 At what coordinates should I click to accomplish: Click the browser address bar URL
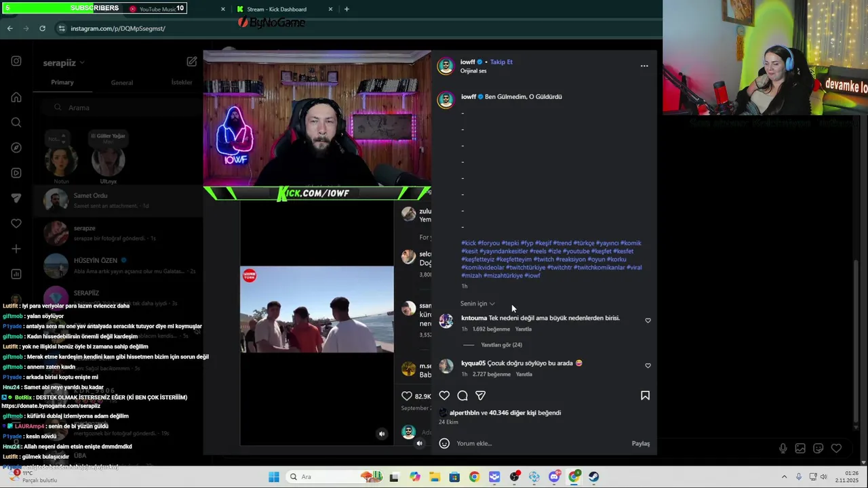118,28
